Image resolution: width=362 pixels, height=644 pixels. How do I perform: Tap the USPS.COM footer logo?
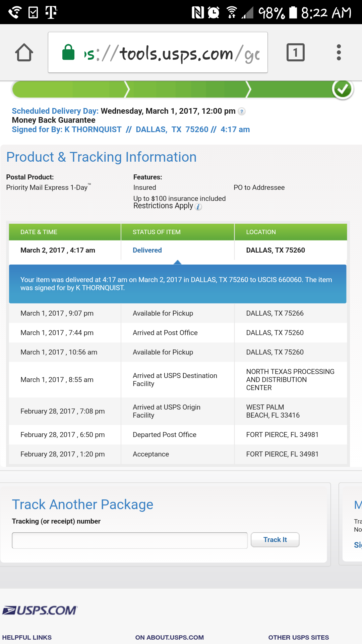click(x=40, y=610)
